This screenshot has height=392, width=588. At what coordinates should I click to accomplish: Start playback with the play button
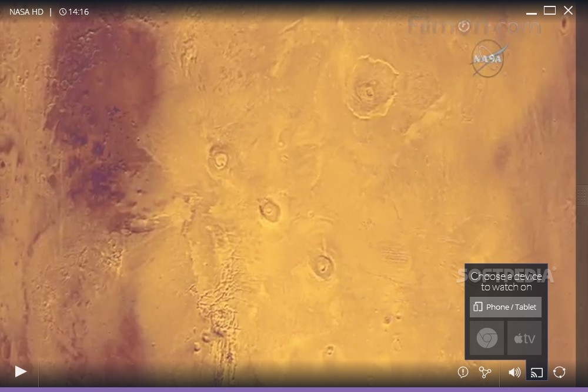(21, 371)
